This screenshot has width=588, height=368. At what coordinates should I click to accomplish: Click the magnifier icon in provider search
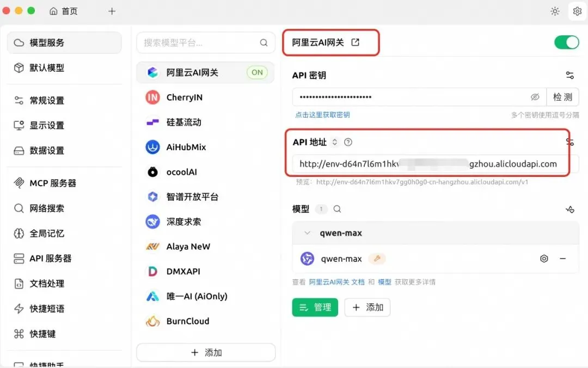click(264, 43)
